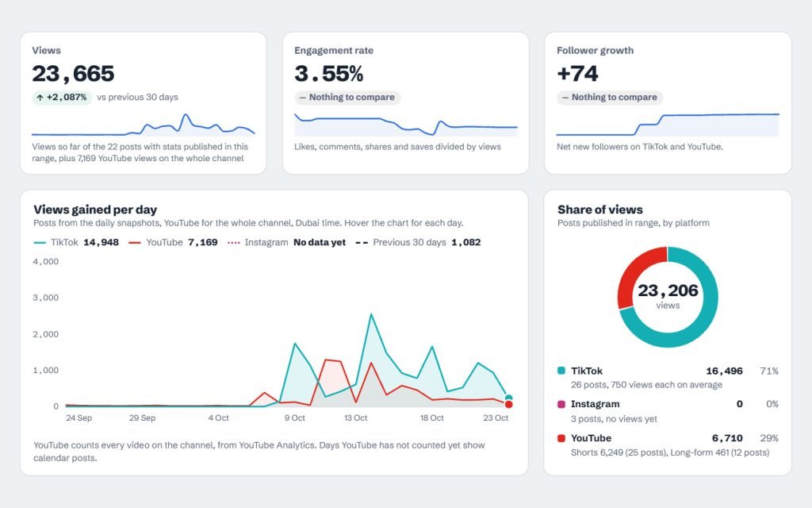812x508 pixels.
Task: Toggle the YouTube series in the chart legend
Action: coord(173,242)
